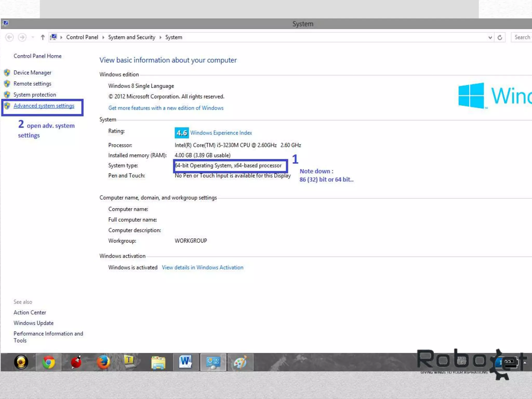Open Microsoft Word from the taskbar
The width and height of the screenshot is (532, 399).
[185, 362]
